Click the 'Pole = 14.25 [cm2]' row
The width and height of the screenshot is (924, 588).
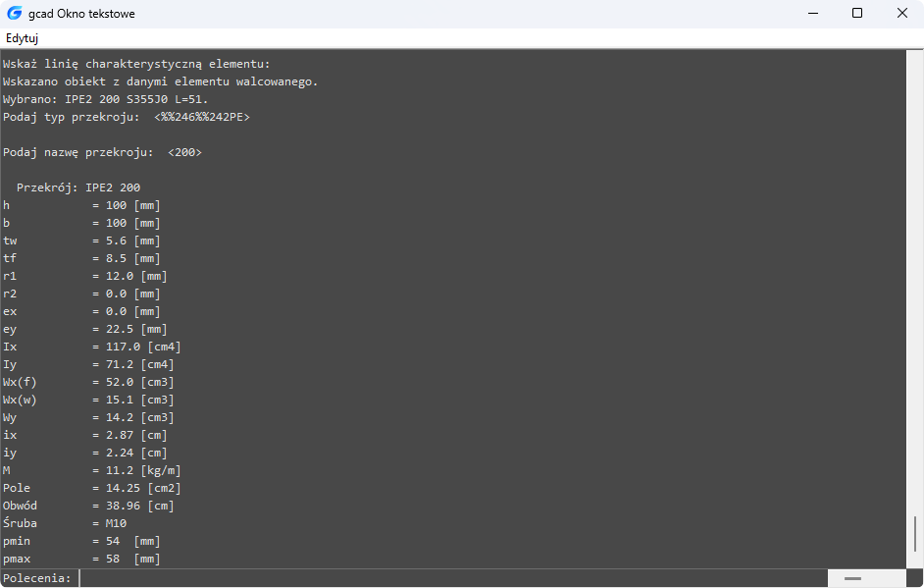tap(92, 488)
